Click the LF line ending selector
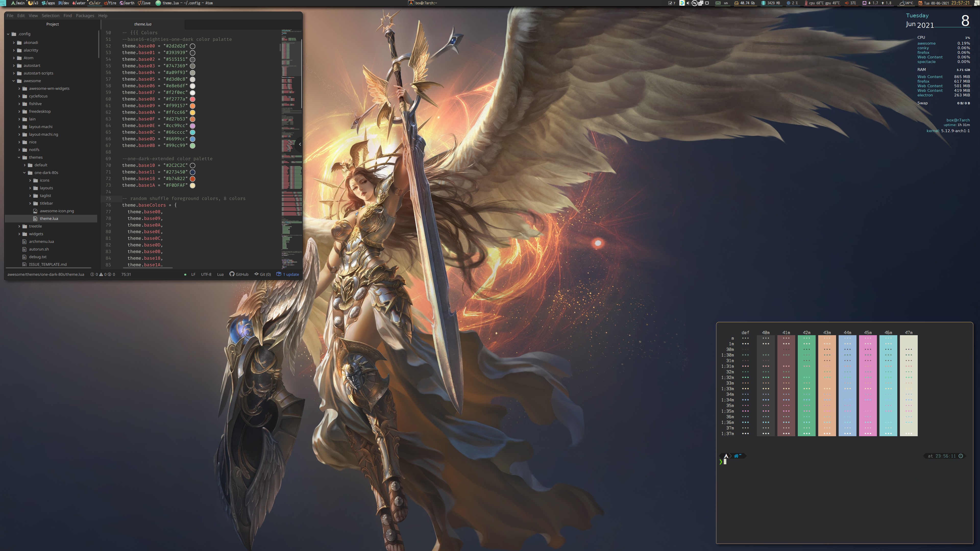The width and height of the screenshot is (980, 551). click(x=193, y=274)
